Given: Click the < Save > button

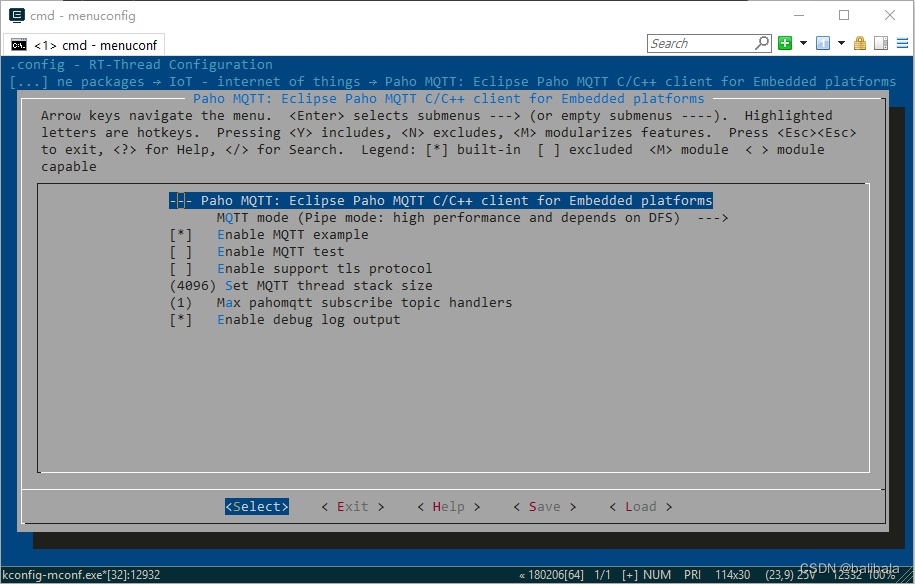Looking at the screenshot, I should (x=544, y=506).
